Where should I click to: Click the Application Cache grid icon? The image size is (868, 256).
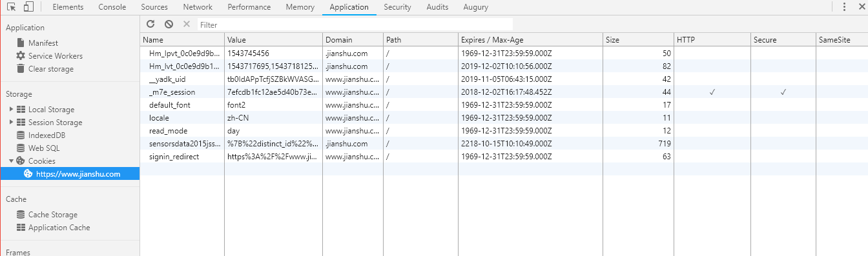click(21, 228)
